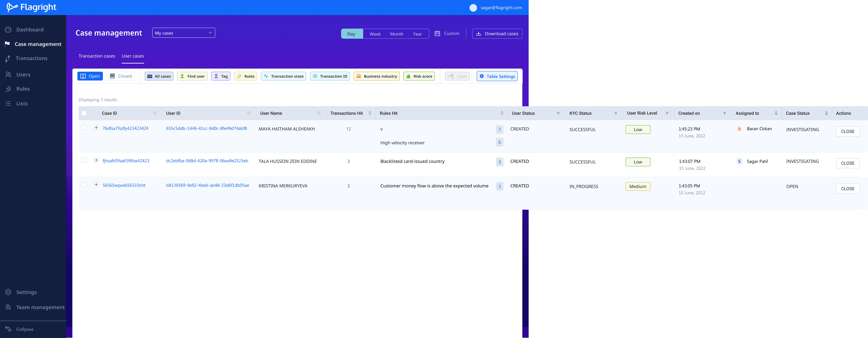Click the Medium risk level badge

[x=638, y=186]
